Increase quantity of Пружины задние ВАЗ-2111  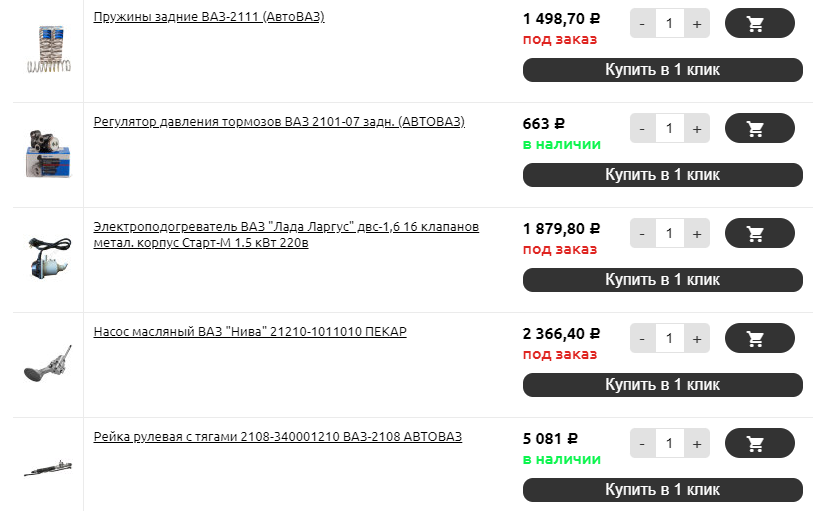[697, 23]
